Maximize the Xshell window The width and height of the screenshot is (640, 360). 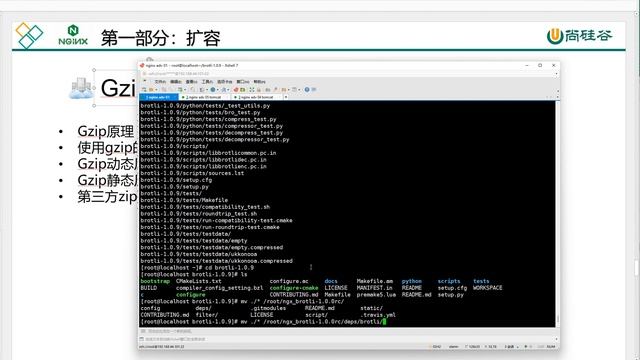click(540, 65)
